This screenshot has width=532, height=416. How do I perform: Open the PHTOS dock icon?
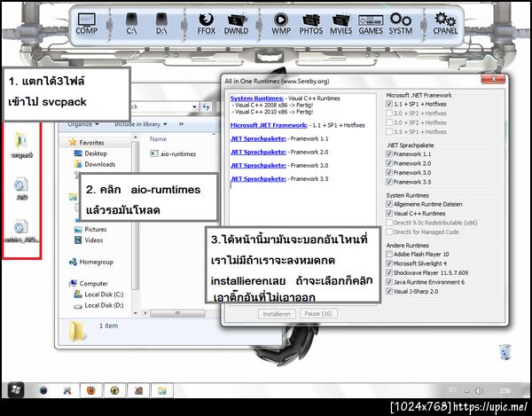pyautogui.click(x=311, y=24)
